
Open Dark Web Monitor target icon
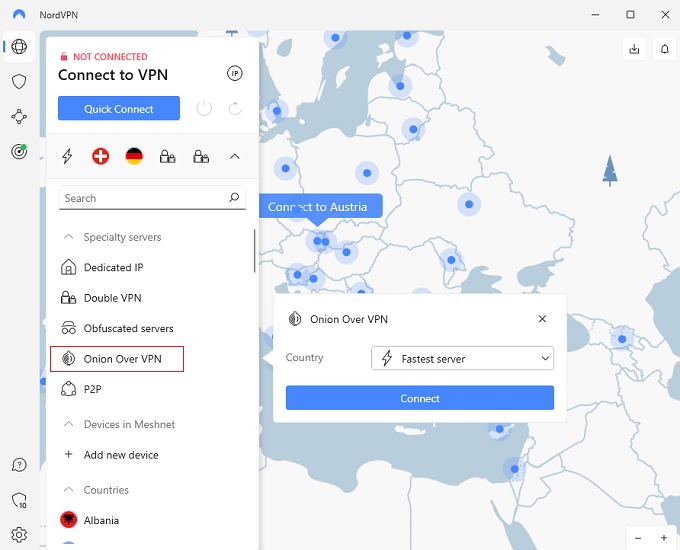pos(19,151)
